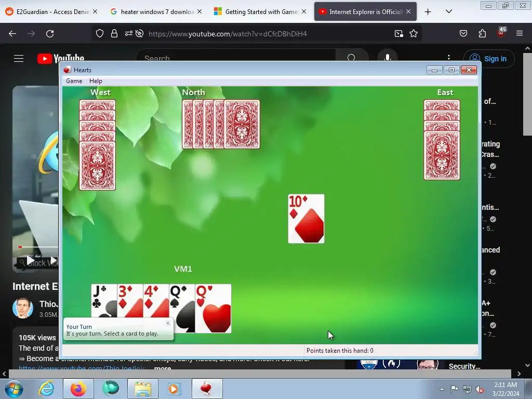Switch to Firefox in the taskbar

tap(78, 389)
